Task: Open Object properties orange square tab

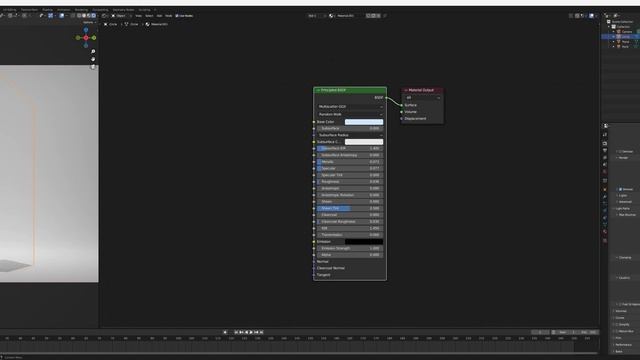Action: click(x=605, y=189)
